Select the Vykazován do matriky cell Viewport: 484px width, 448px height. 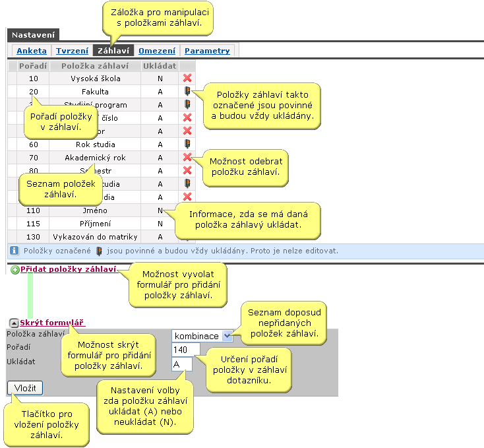click(95, 237)
